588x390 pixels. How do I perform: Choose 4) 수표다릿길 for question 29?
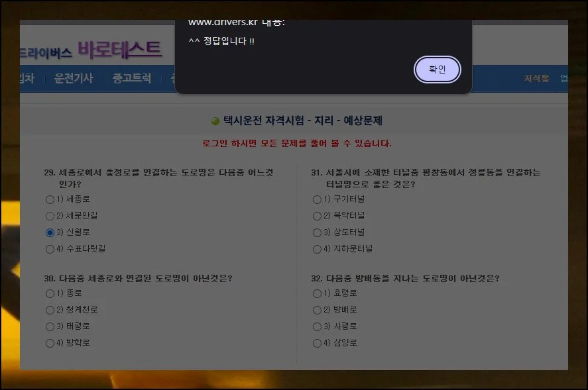coord(50,249)
